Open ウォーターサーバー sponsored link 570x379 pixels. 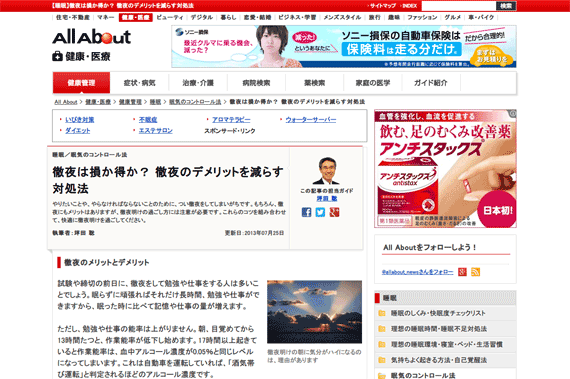[311, 120]
